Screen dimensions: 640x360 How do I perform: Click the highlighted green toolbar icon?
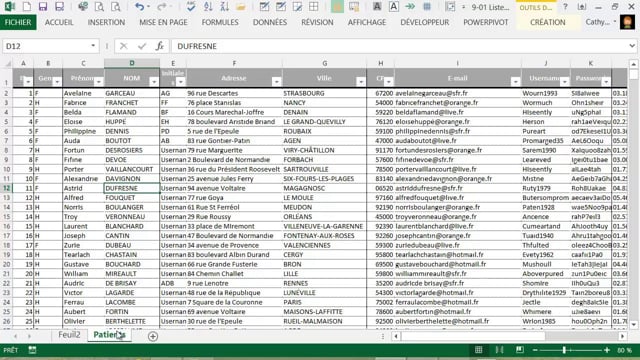337,7
